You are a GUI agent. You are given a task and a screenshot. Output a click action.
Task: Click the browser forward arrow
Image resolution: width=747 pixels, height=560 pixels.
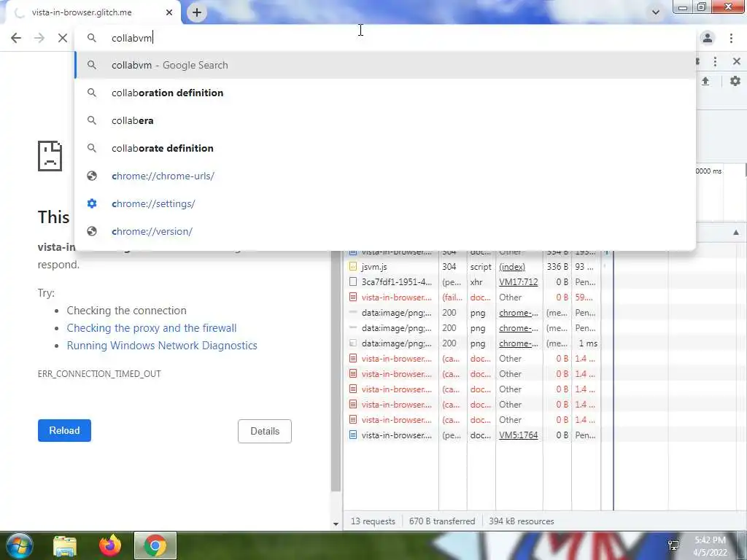tap(39, 38)
